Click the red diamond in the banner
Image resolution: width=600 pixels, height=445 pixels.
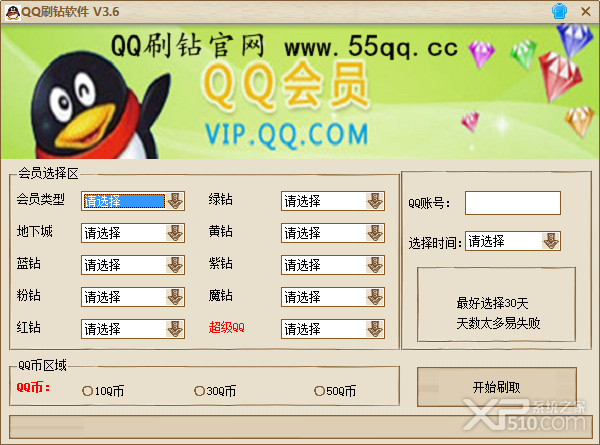(559, 76)
